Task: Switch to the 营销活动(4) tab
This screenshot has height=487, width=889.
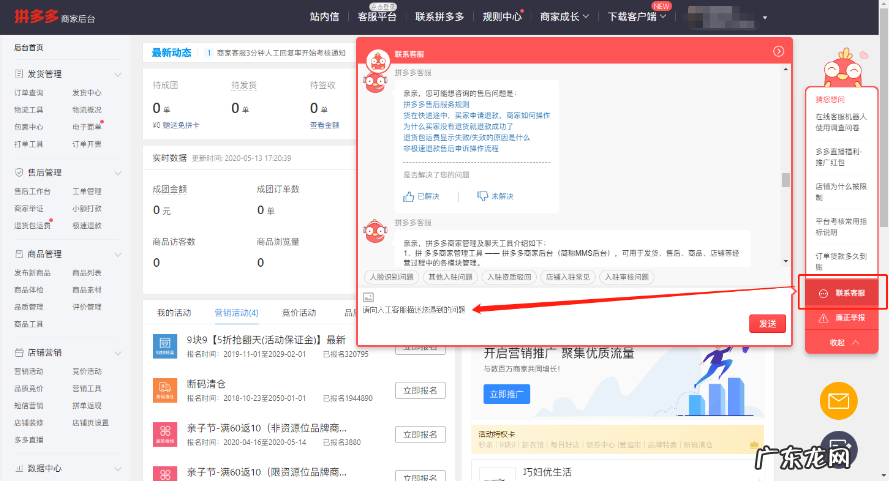Action: tap(236, 312)
